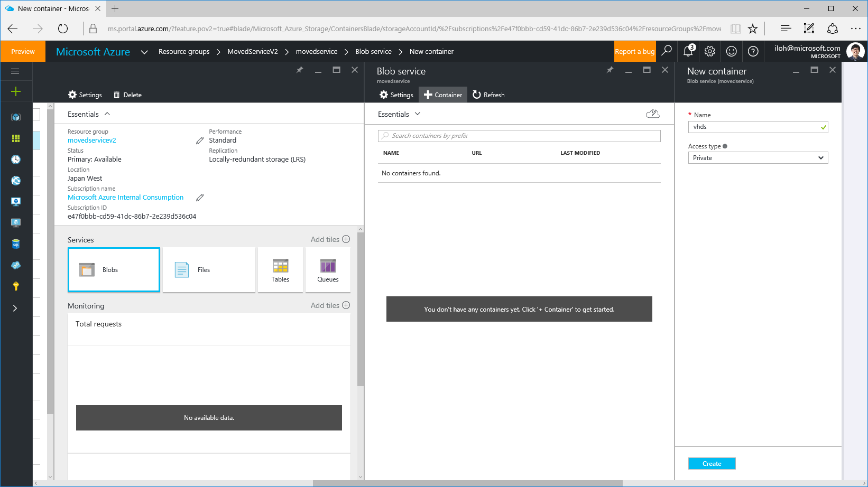Open the Files service tile
The image size is (868, 487).
click(x=209, y=270)
